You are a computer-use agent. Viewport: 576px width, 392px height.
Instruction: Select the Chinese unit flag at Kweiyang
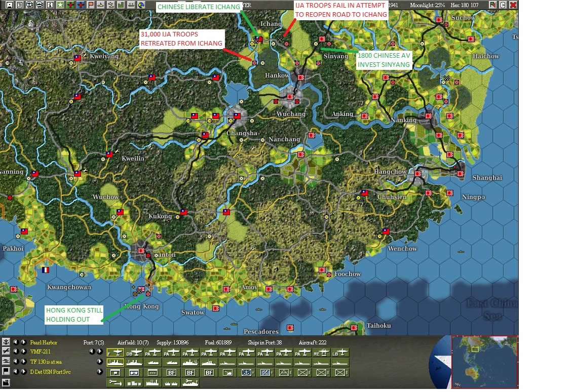pos(77,58)
